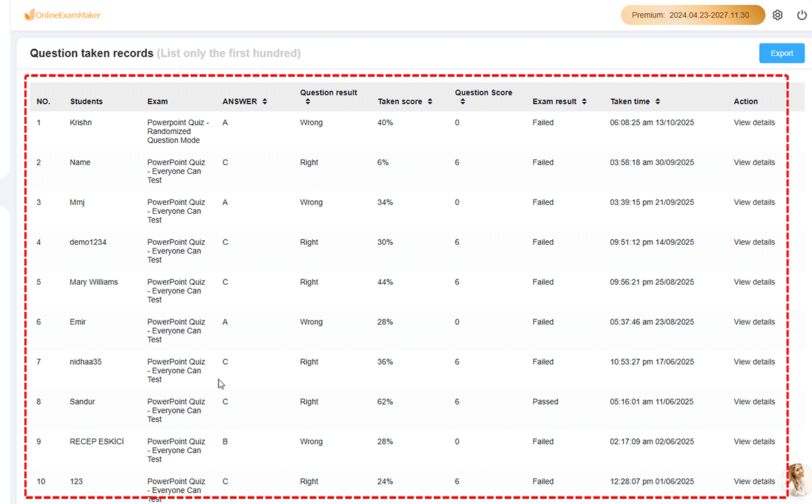Sort by Question Score arrows
Viewport: 812px width, 504px height.
(x=462, y=101)
